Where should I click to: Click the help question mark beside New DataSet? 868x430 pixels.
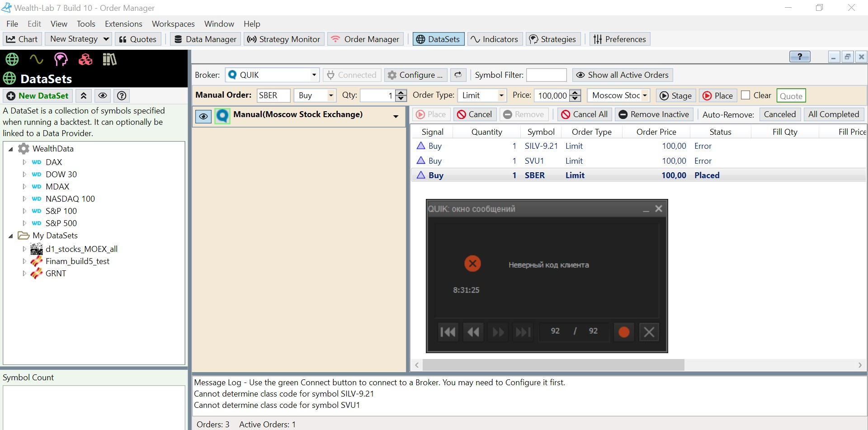click(x=121, y=96)
